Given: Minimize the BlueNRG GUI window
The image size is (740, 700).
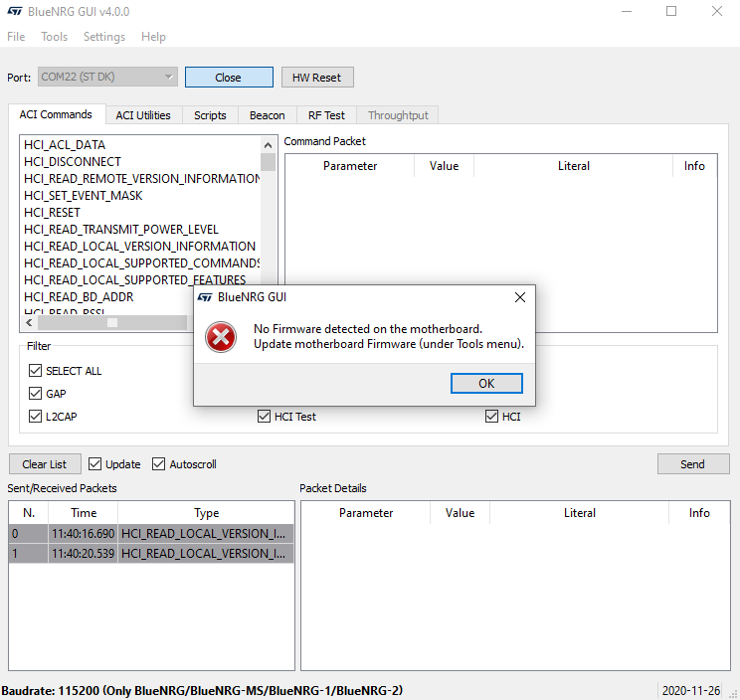Looking at the screenshot, I should click(x=627, y=11).
